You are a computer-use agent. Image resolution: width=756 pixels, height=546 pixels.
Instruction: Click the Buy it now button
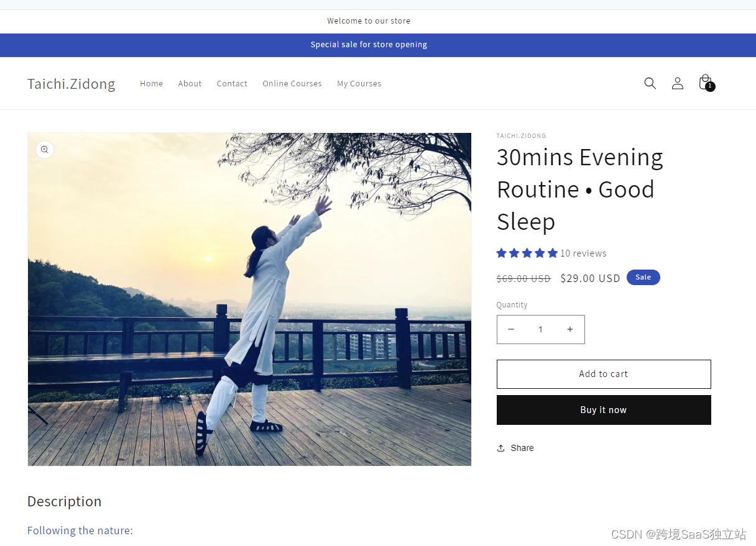click(604, 410)
